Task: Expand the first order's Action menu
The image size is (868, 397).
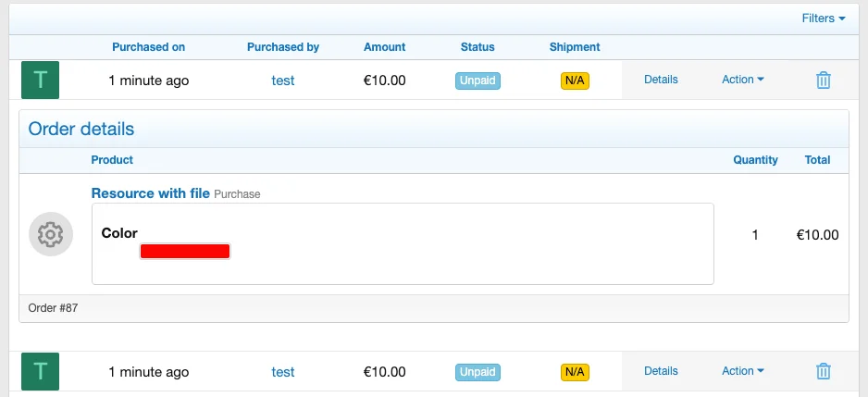Action: click(743, 80)
